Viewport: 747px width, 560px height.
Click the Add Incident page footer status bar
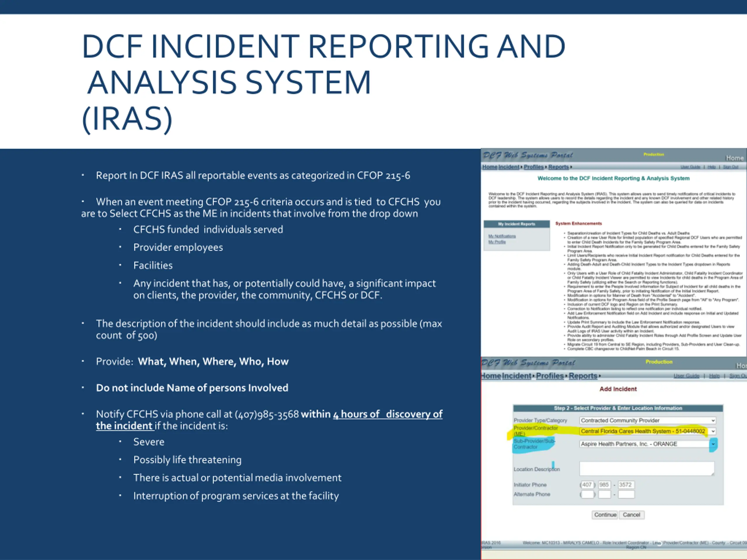614,545
